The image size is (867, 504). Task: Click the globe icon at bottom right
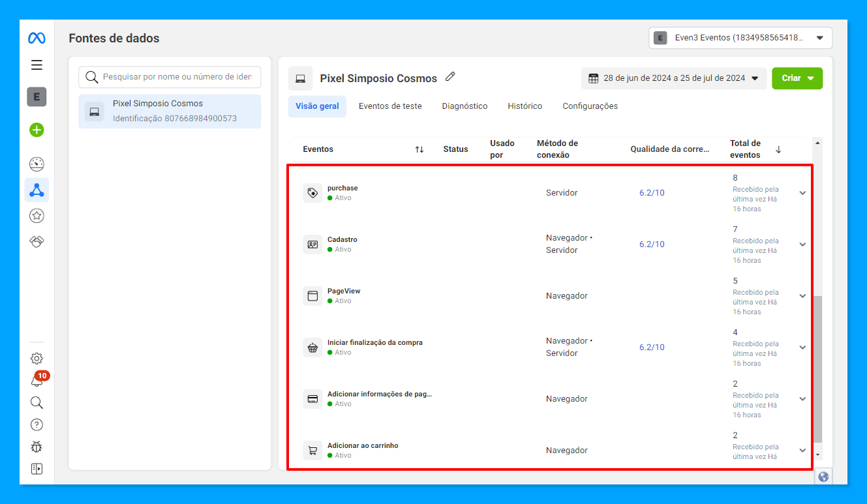[x=823, y=477]
